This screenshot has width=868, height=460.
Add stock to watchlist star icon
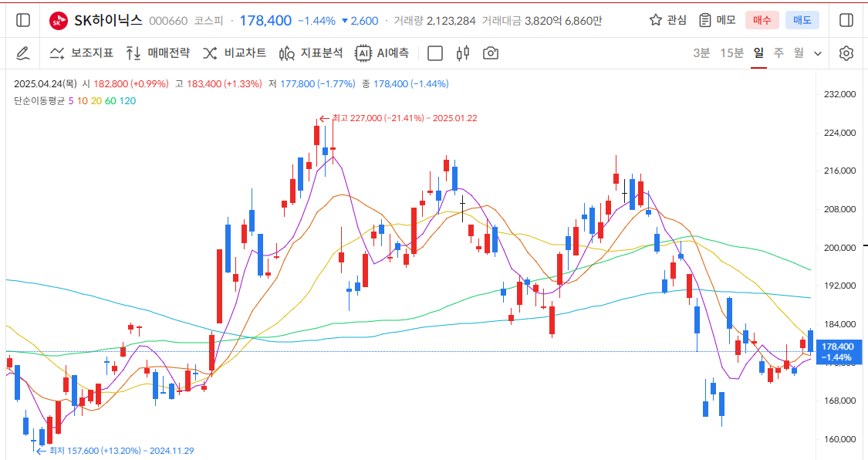point(655,20)
